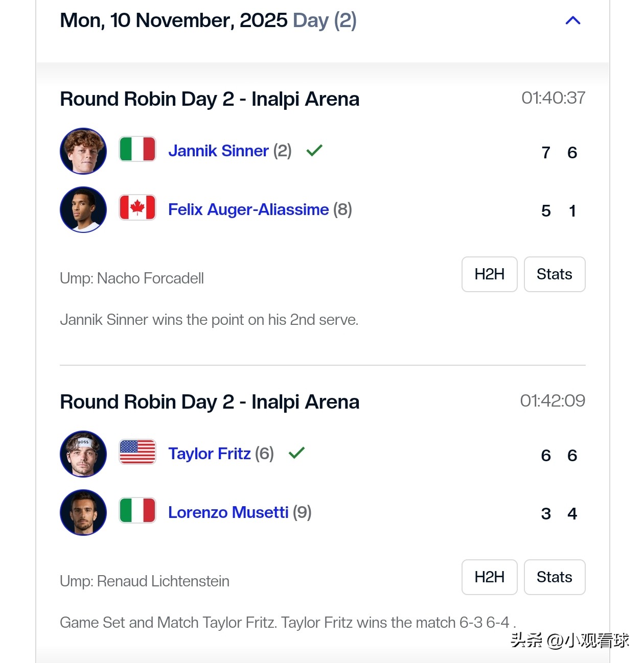Open H2H for Sinner vs Auger-Aliassime

(489, 274)
